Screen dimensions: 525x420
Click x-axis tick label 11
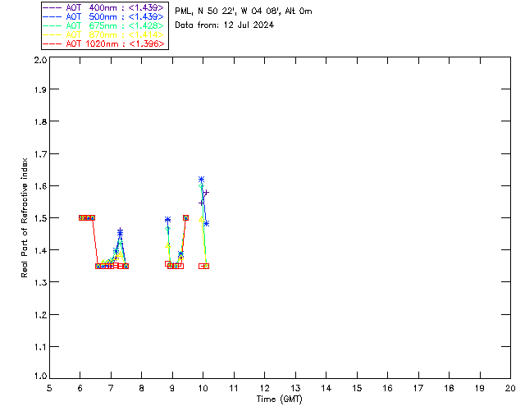tap(234, 388)
